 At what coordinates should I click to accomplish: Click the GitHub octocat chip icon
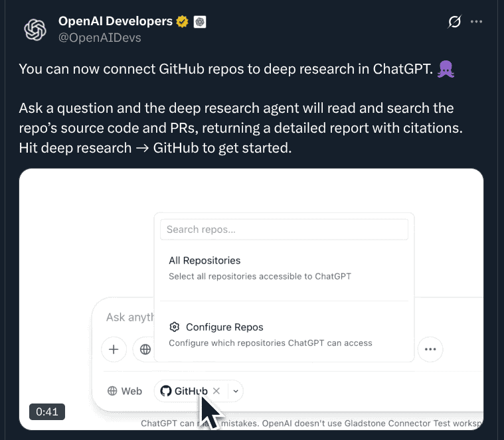166,392
